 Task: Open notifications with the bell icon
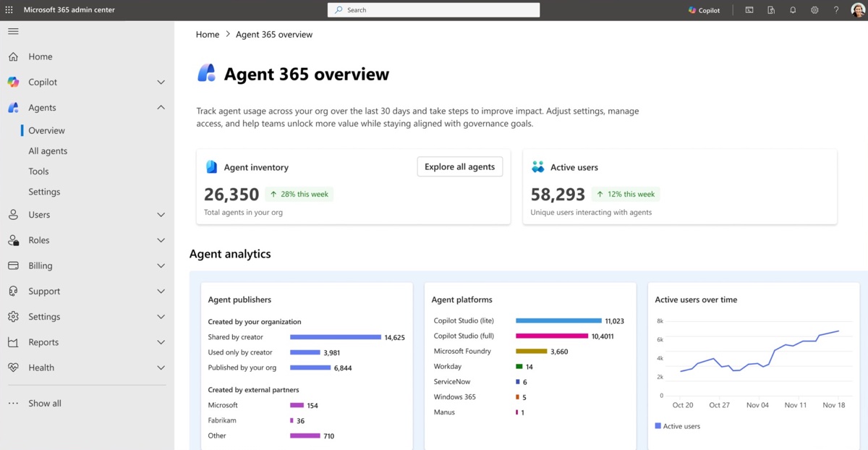[x=793, y=9]
